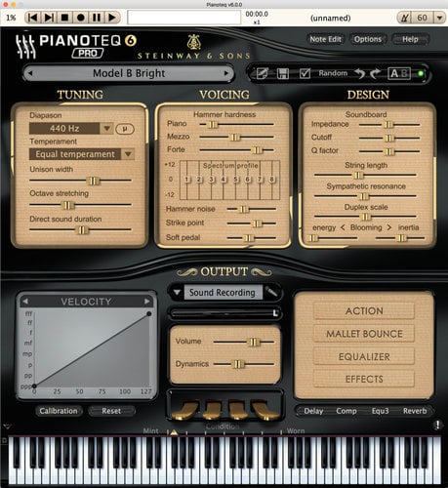448x488 pixels.
Task: Toggle the metronome icon
Action: pos(404,18)
